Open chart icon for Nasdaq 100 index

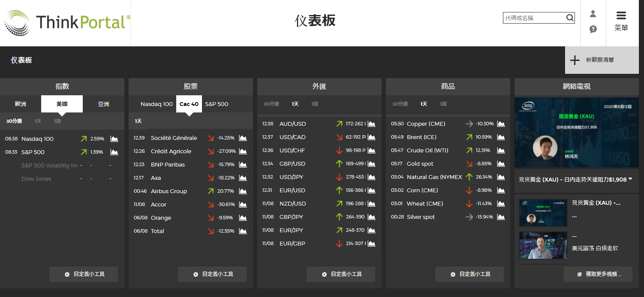[x=114, y=139]
